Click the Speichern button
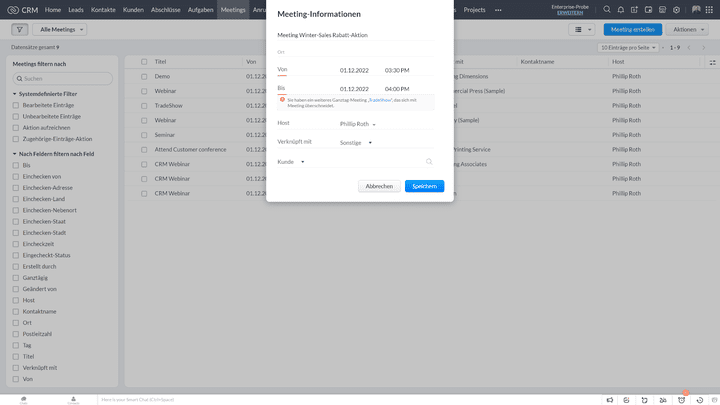This screenshot has width=720, height=405. click(x=424, y=186)
